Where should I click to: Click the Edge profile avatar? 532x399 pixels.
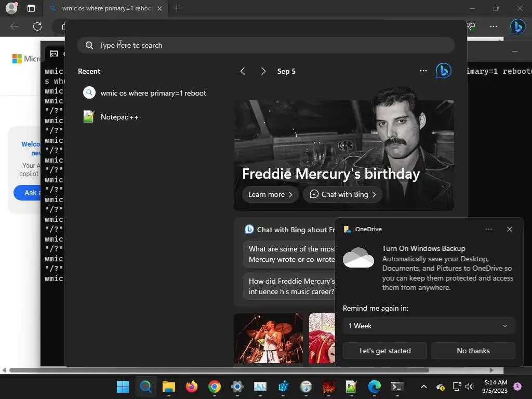[11, 8]
